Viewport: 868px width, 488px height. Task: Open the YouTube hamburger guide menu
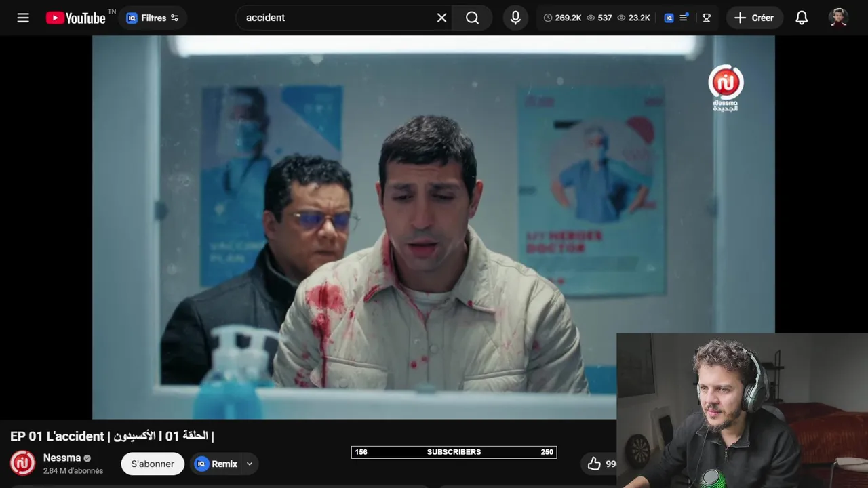(x=23, y=18)
